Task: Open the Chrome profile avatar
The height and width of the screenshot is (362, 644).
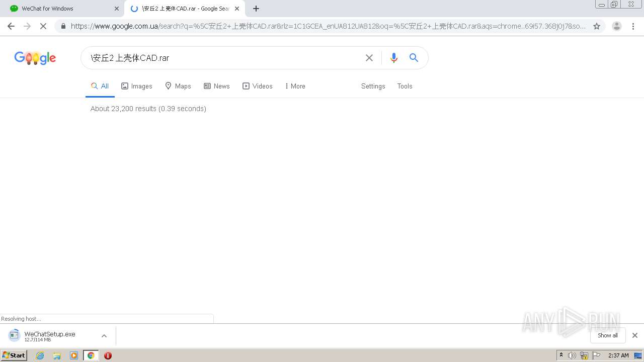Action: pyautogui.click(x=617, y=26)
